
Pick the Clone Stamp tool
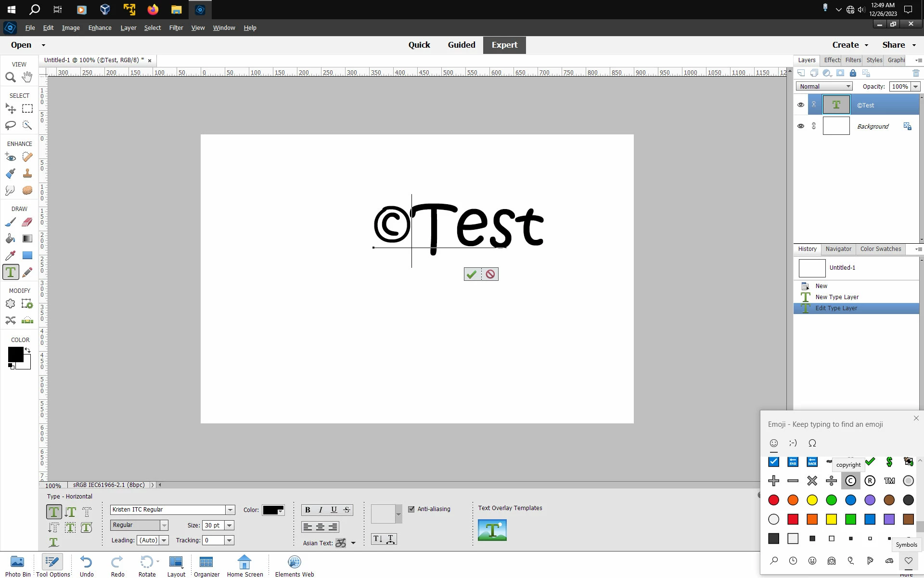point(27,173)
